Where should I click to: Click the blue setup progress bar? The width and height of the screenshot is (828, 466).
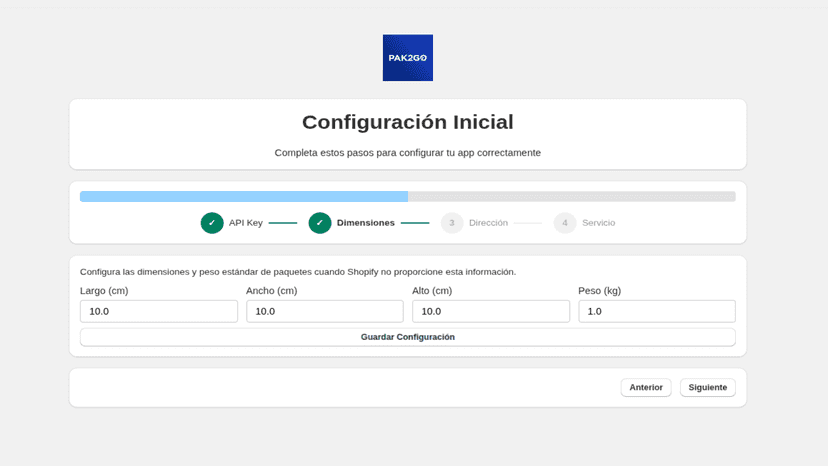tap(408, 197)
